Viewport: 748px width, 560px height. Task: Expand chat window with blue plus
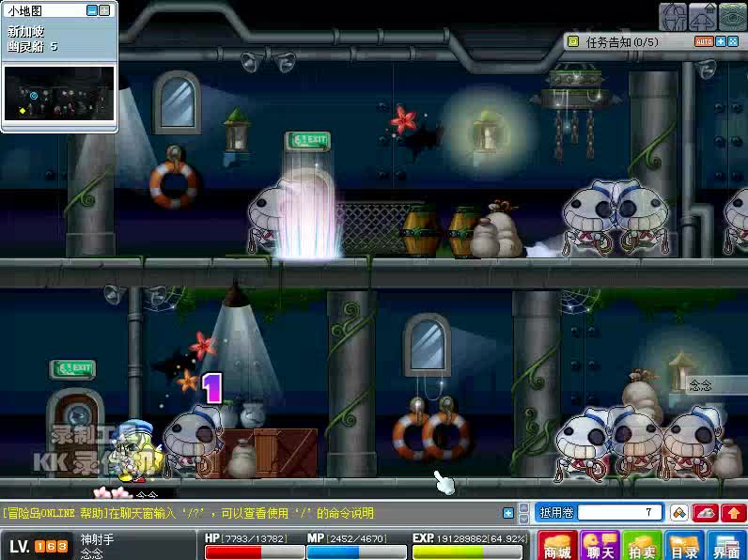pyautogui.click(x=508, y=513)
